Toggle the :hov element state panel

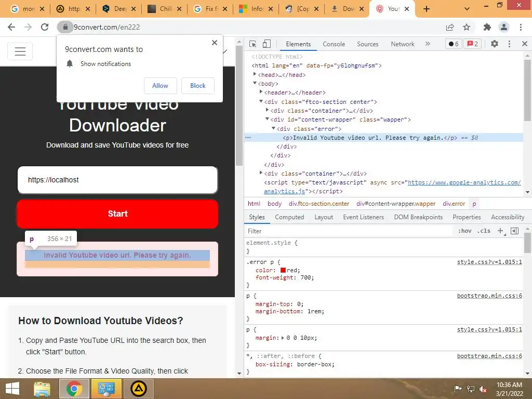(x=465, y=231)
